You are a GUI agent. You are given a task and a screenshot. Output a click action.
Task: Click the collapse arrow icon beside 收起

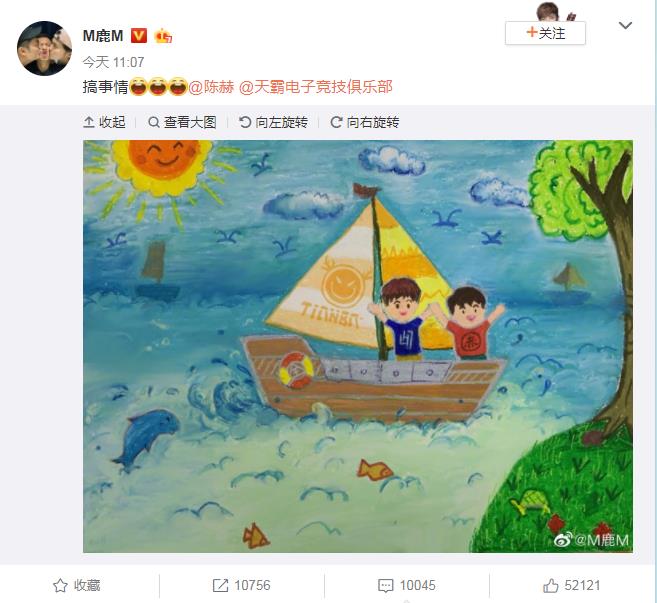point(89,122)
